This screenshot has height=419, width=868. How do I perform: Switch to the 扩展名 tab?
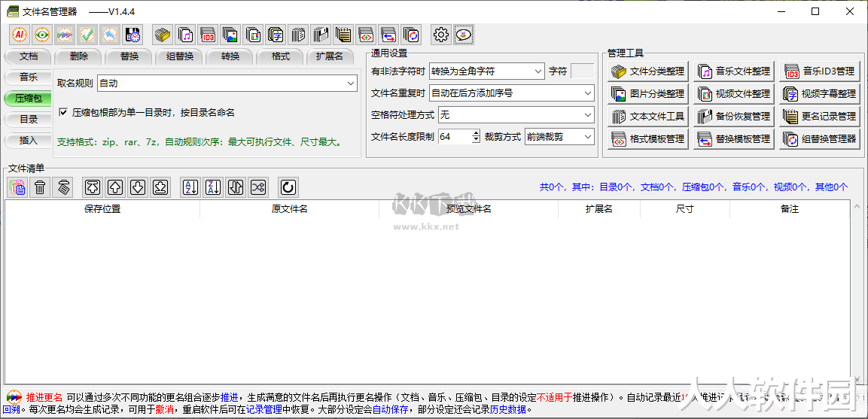pos(330,56)
